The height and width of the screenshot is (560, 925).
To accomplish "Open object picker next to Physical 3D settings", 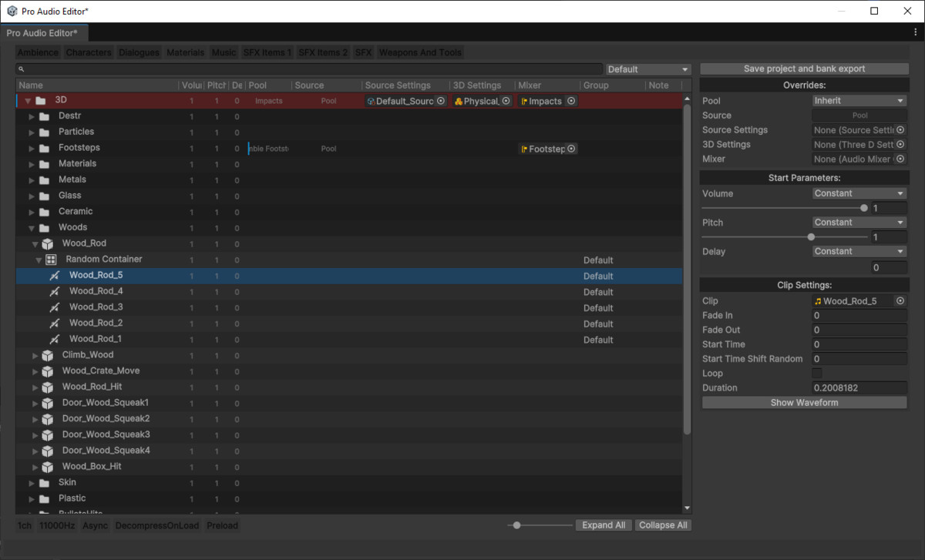I will point(506,101).
